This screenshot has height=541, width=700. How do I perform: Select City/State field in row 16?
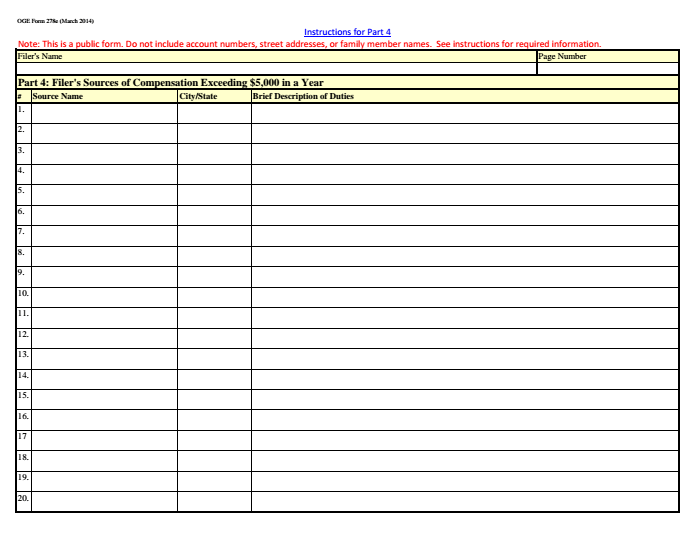(x=214, y=420)
